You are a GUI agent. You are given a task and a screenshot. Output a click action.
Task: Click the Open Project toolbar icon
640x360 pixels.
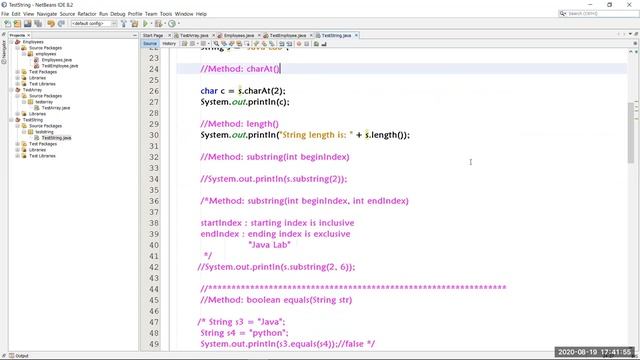click(x=27, y=24)
